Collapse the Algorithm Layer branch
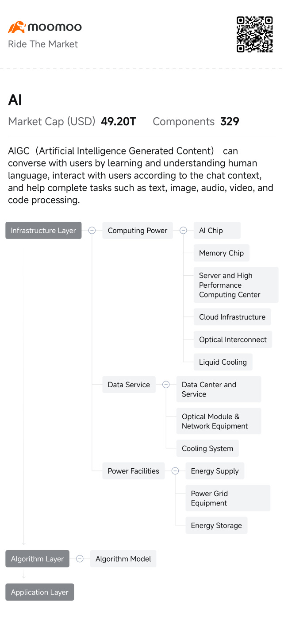This screenshot has height=644, width=284. 80,559
